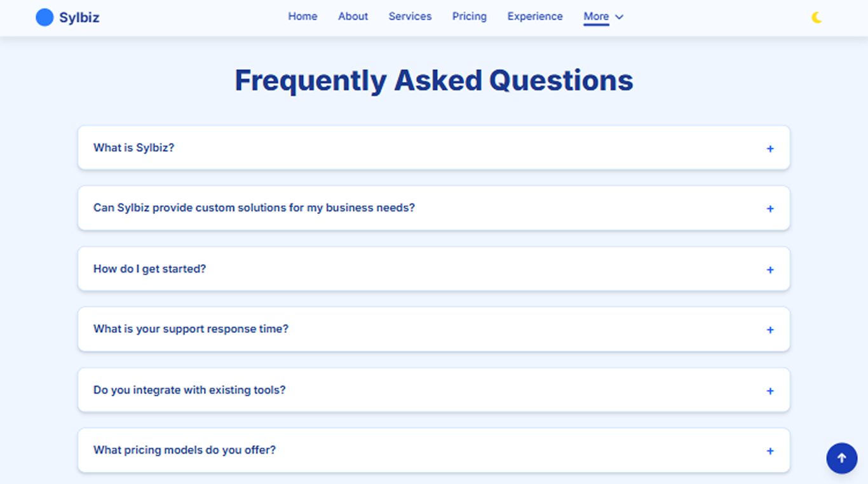Click the scroll-to-top arrow button
The image size is (868, 484).
(x=841, y=458)
